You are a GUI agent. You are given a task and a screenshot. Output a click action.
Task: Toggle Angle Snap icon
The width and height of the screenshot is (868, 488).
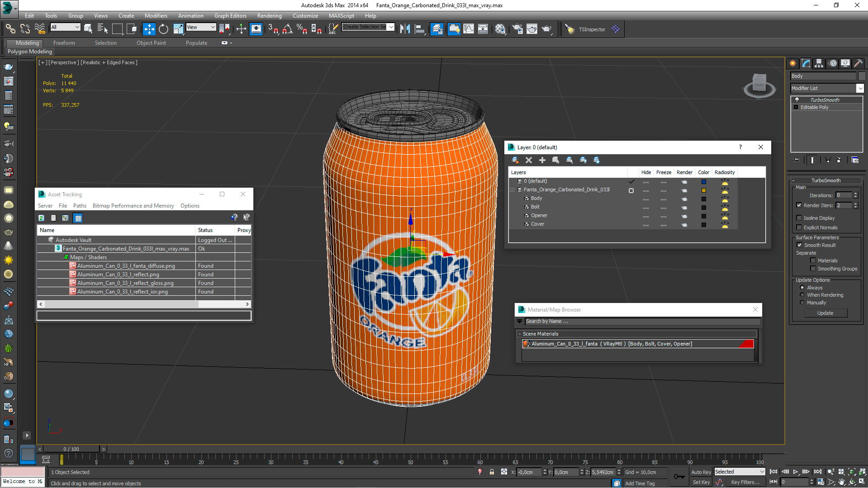[287, 29]
